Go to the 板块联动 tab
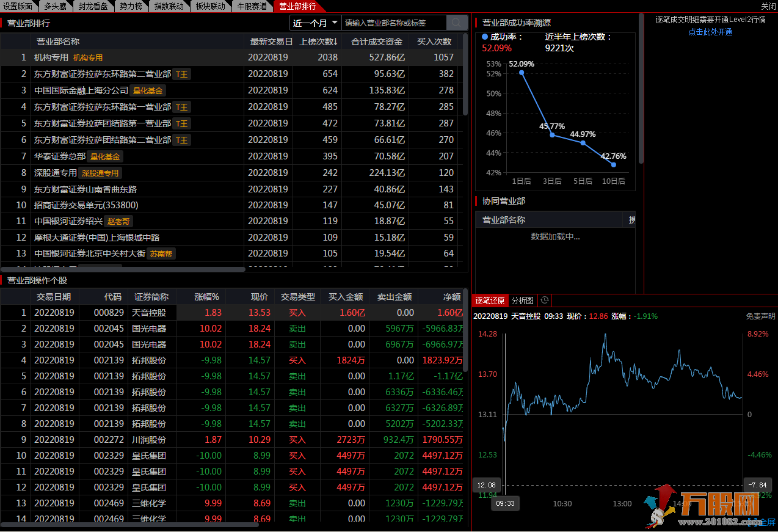Screen dimensions: 778x532 coord(210,6)
